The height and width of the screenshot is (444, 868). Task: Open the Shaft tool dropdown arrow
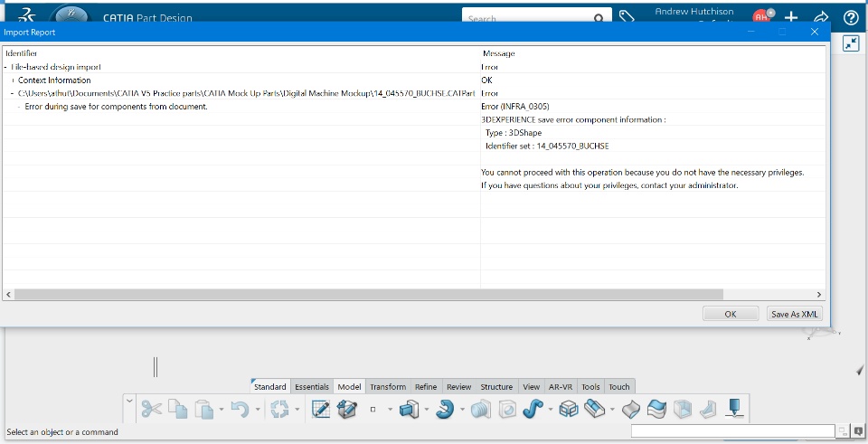click(462, 410)
